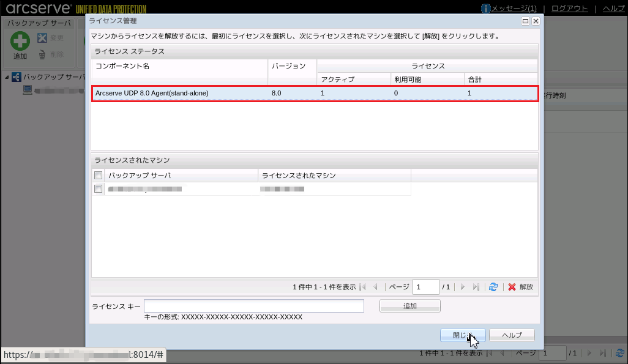
Task: Click the 追加 button next to the license key
Action: tap(409, 306)
